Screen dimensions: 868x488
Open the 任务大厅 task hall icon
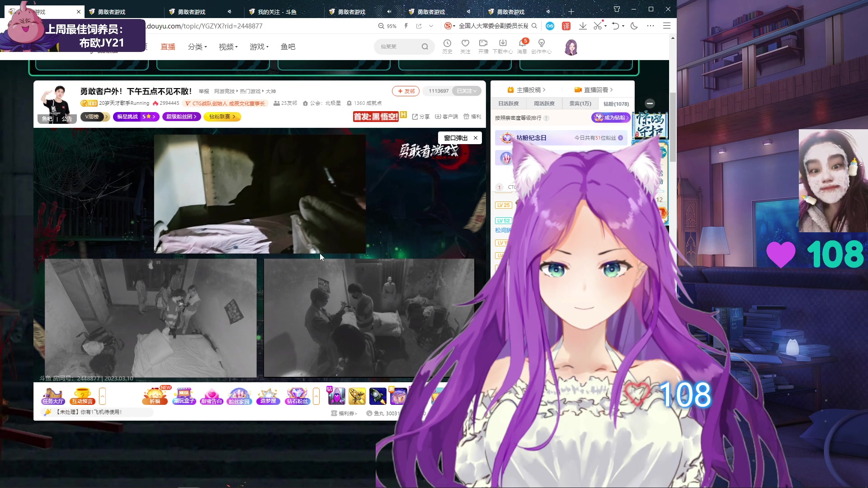[x=53, y=396]
